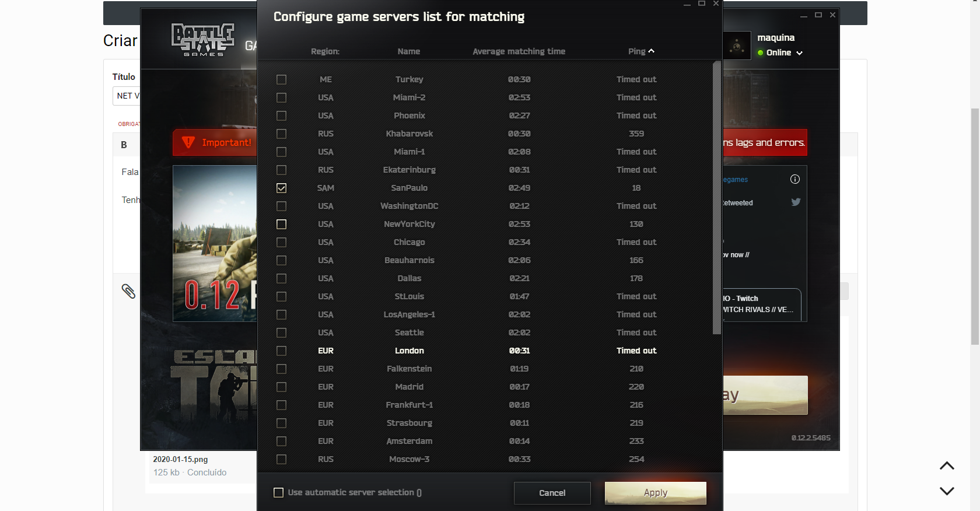Click the launcher version 0.12.2.5485 text
This screenshot has height=511, width=980.
pyautogui.click(x=811, y=437)
